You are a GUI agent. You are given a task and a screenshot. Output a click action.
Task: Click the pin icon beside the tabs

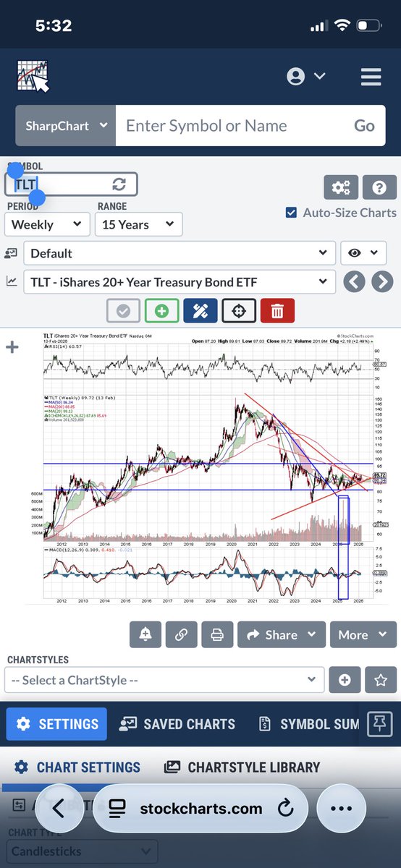pos(378,723)
